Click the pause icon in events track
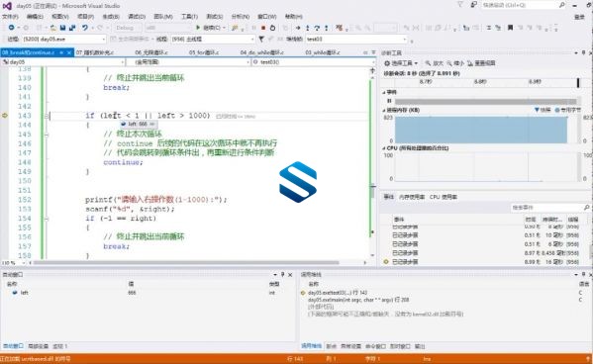Screen dimensions: 593x364 point(389,101)
